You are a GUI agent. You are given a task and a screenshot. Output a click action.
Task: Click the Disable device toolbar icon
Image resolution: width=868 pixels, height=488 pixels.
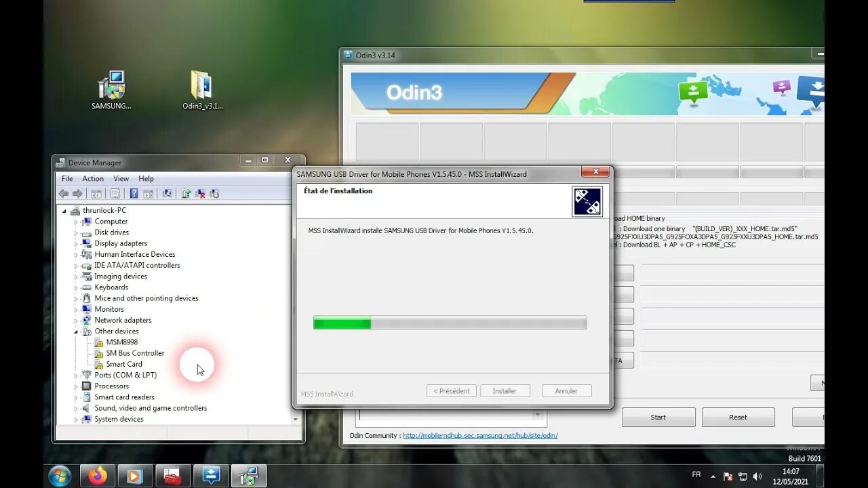[x=214, y=194]
